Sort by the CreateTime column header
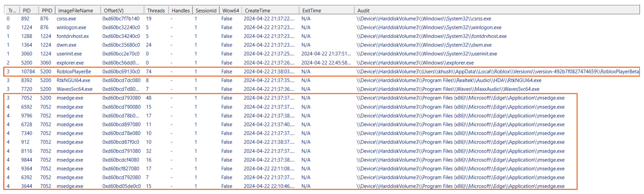644x194 pixels. 257,10
